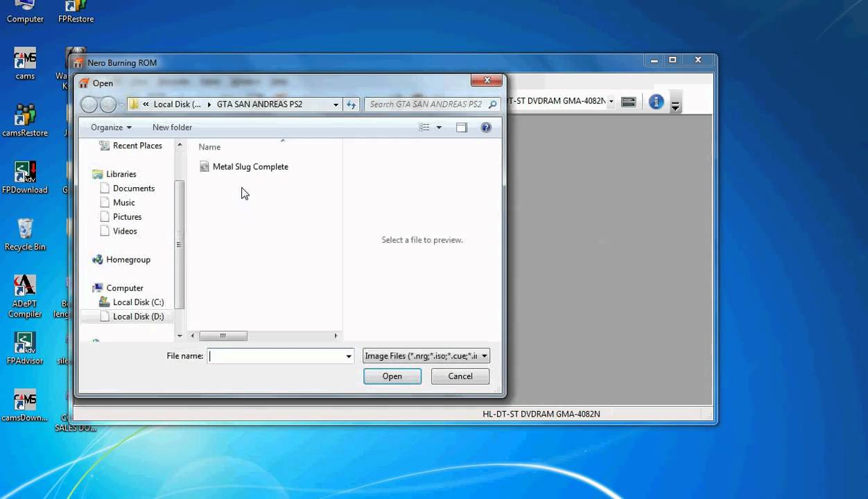Click the Homegroup icon in navigation pane
This screenshot has height=499, width=868.
point(98,260)
